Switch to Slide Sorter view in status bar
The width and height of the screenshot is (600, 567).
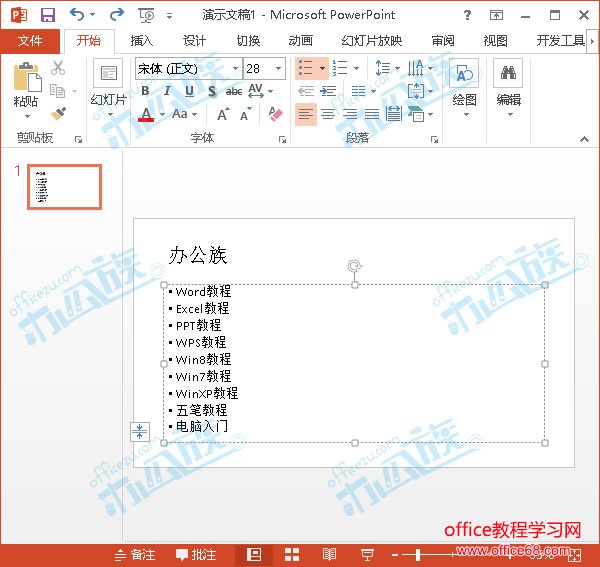292,554
